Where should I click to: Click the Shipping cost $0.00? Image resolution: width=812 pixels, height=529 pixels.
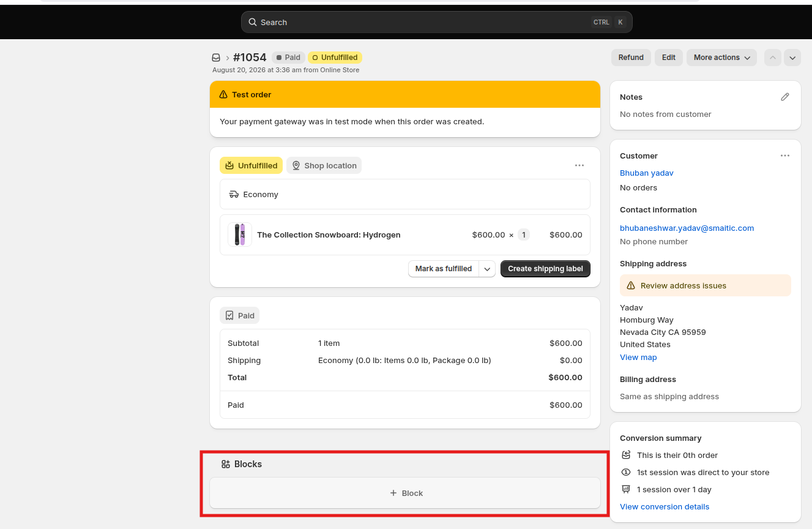(571, 360)
